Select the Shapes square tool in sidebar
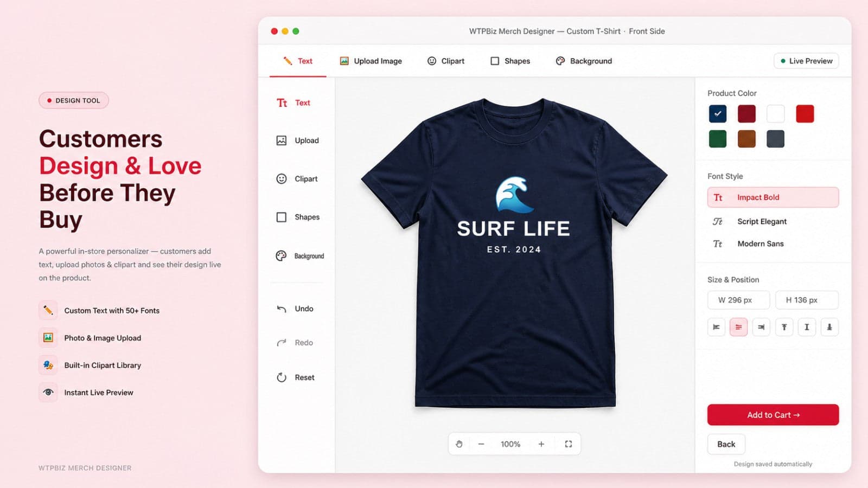Screen dimensions: 868x488 297,217
